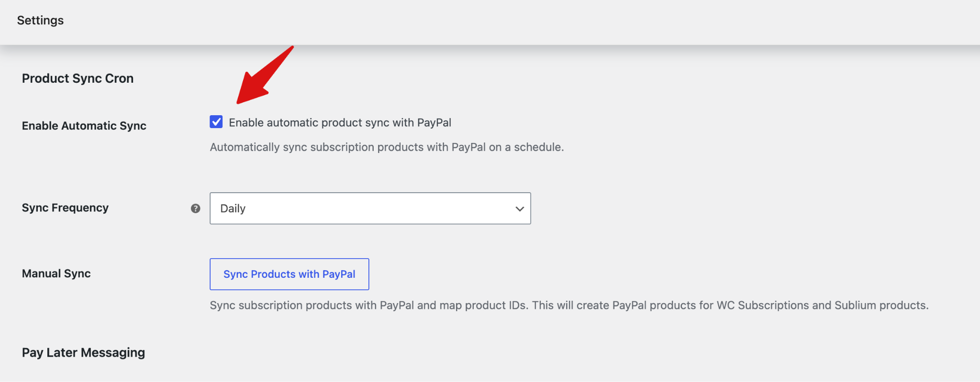Image resolution: width=980 pixels, height=382 pixels.
Task: Uncheck Enable automatic product sync with PayPal
Action: click(x=216, y=122)
